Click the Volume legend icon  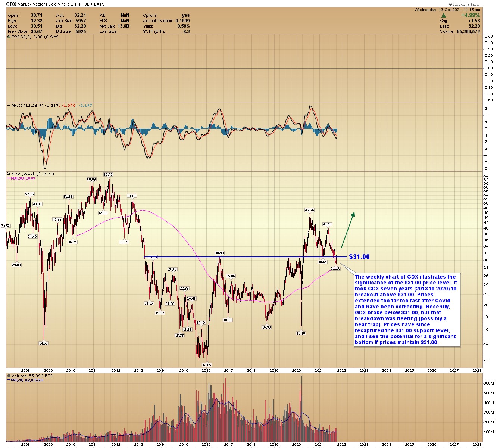click(9, 376)
